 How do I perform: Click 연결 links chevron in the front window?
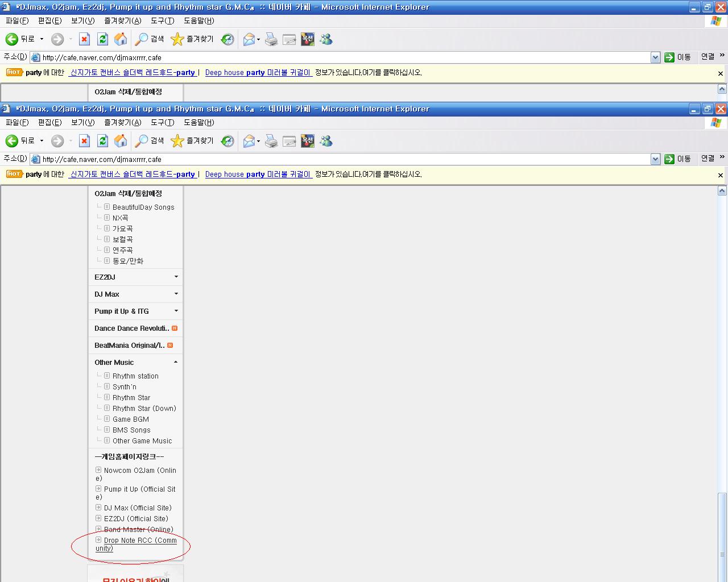click(722, 157)
